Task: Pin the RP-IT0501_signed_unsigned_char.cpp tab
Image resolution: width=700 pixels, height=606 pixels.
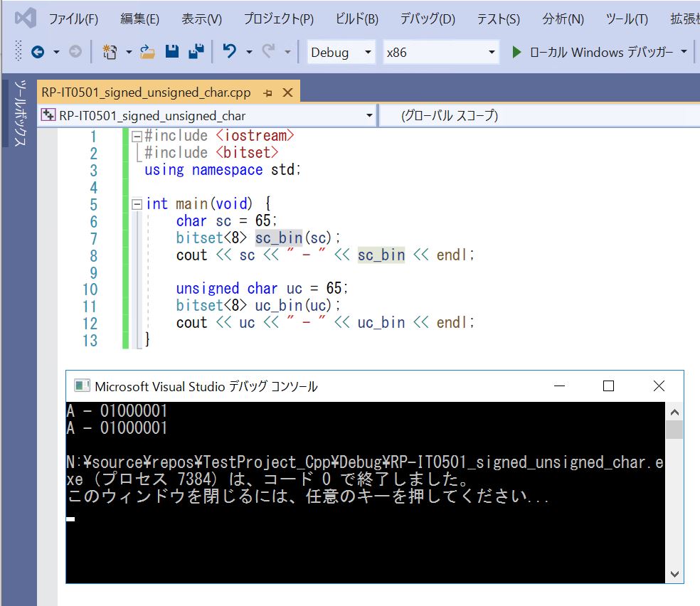Action: (268, 93)
